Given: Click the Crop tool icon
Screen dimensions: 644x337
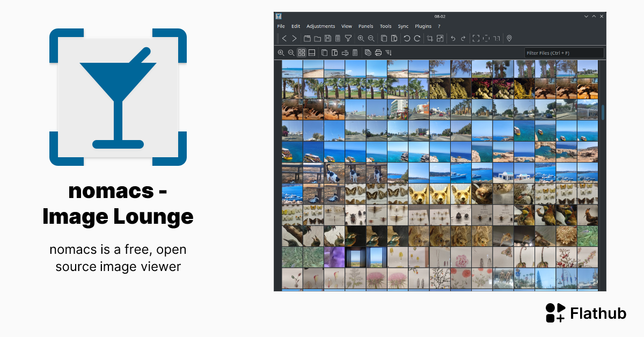Looking at the screenshot, I should pyautogui.click(x=429, y=38).
